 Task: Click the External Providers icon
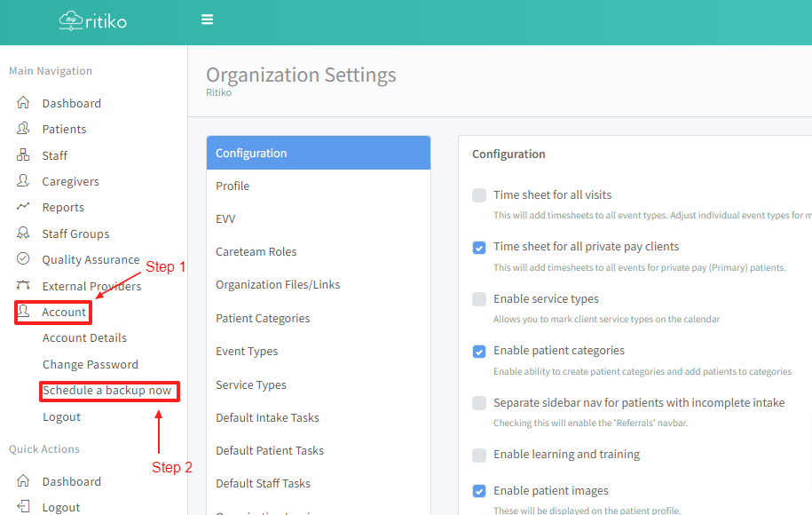[24, 286]
